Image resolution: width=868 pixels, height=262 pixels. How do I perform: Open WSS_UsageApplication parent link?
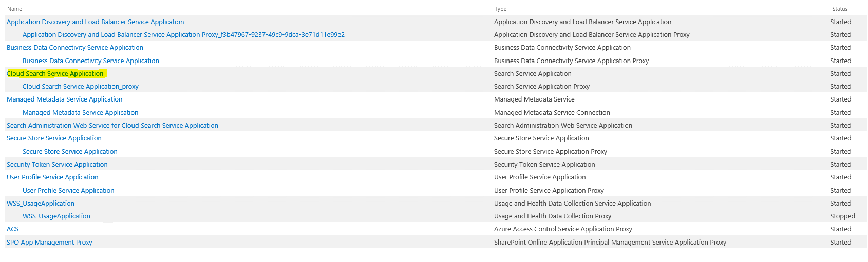pos(41,203)
